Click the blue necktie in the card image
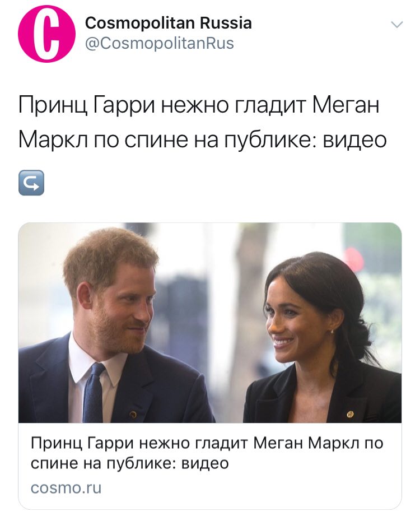 pyautogui.click(x=94, y=392)
